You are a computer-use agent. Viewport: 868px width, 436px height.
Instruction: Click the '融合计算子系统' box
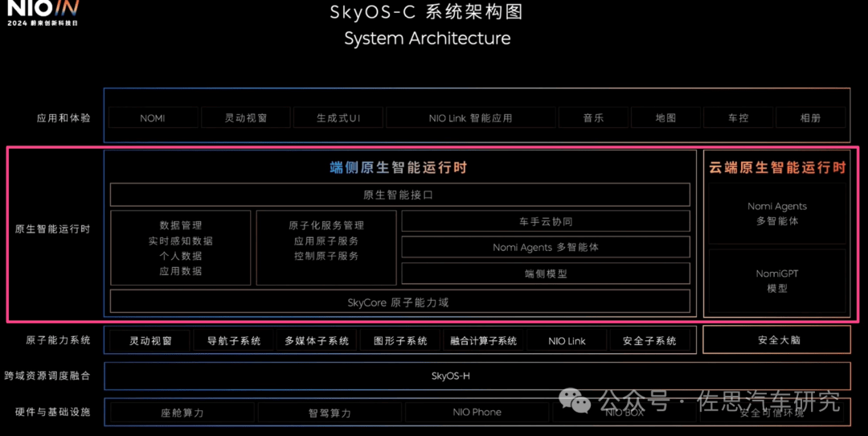pyautogui.click(x=483, y=341)
